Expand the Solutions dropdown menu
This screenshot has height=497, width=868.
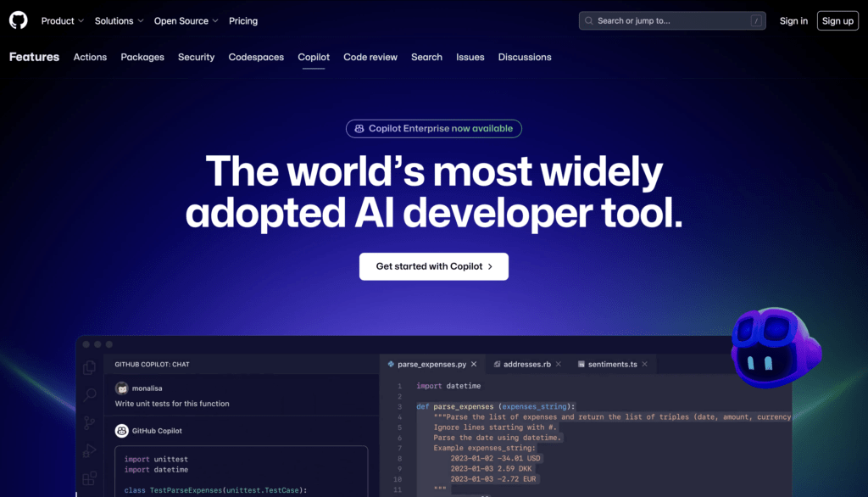[x=119, y=20]
